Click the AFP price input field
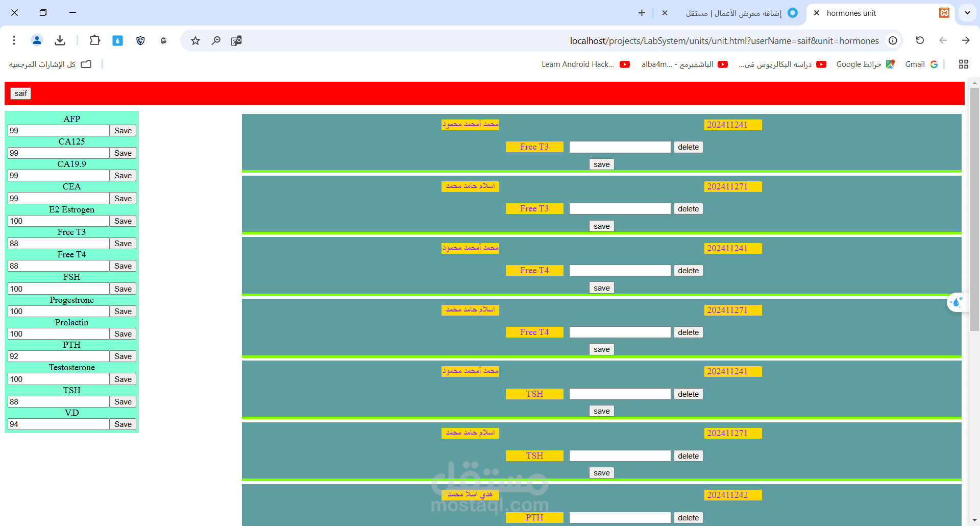 [x=59, y=131]
